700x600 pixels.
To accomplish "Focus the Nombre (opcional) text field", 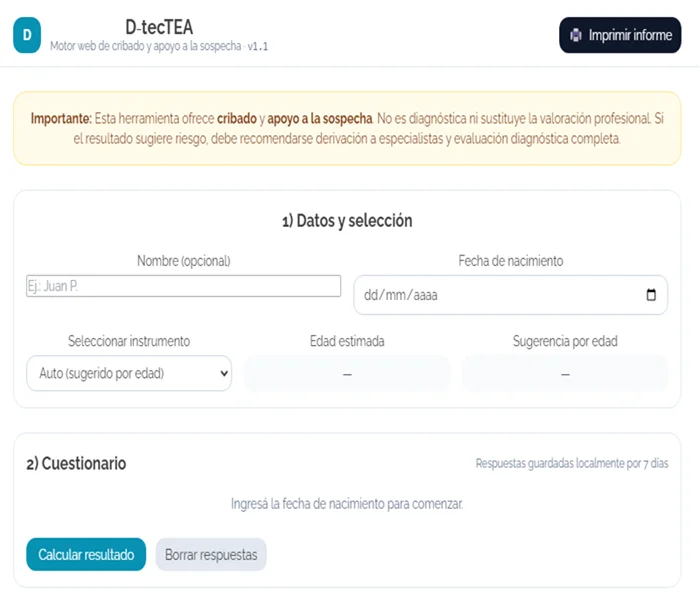I will click(183, 286).
